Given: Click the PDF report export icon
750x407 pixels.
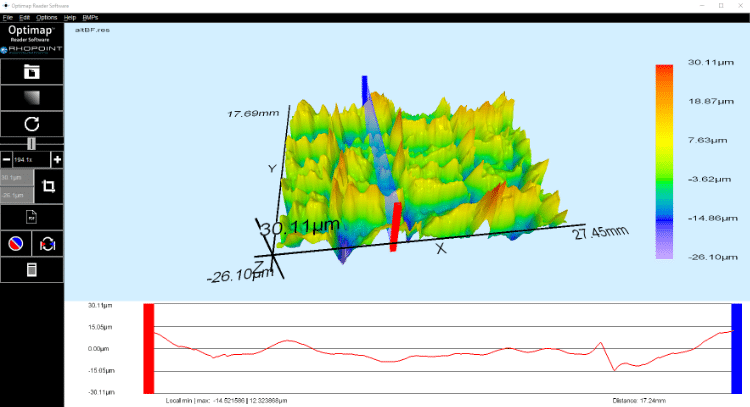Looking at the screenshot, I should click(32, 215).
